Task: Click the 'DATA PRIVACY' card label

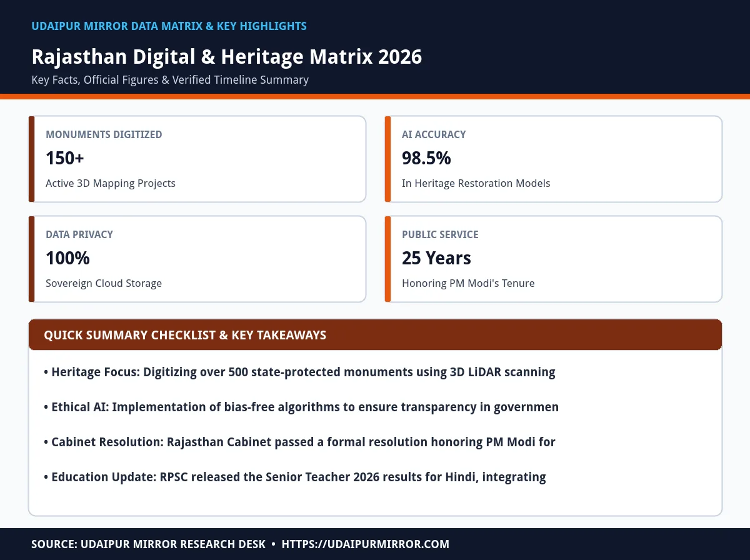Action: coord(79,234)
